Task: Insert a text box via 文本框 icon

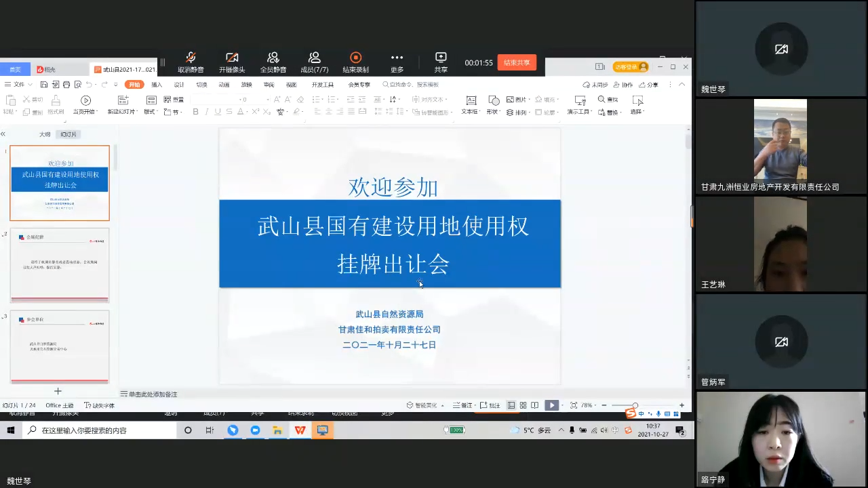Action: (471, 100)
